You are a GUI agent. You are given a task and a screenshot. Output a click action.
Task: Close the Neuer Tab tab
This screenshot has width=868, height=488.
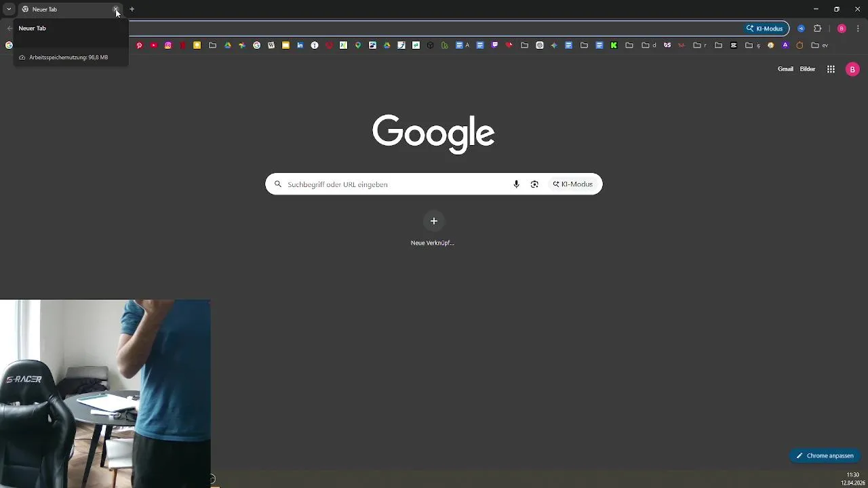pyautogui.click(x=116, y=9)
